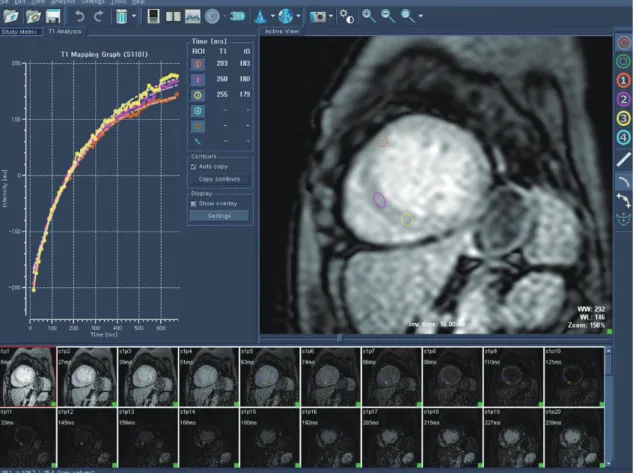Click the red dot ROI button in table
Viewport: 636px width, 473px height.
(198, 126)
